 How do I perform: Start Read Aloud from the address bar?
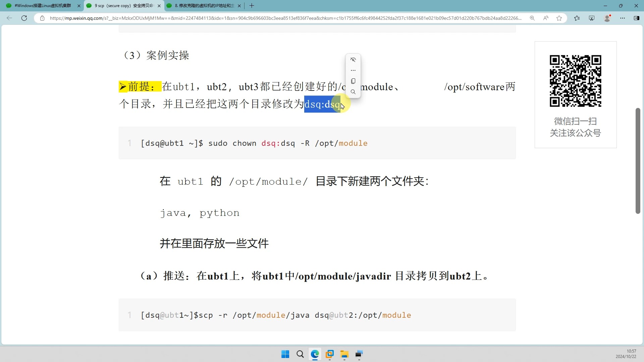click(546, 18)
